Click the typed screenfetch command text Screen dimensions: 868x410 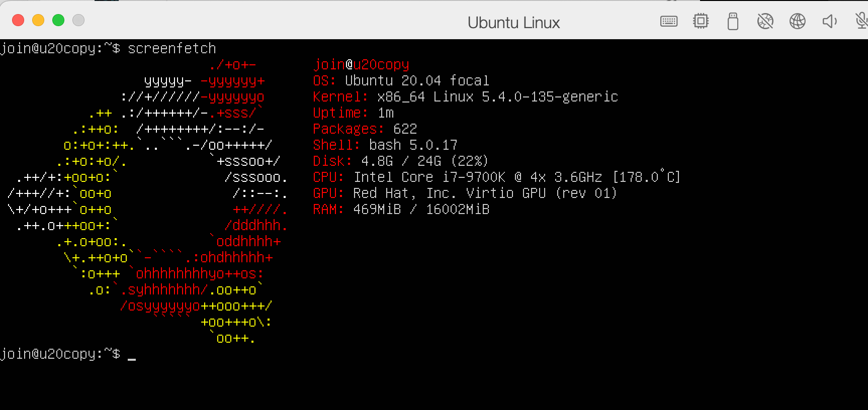(171, 48)
